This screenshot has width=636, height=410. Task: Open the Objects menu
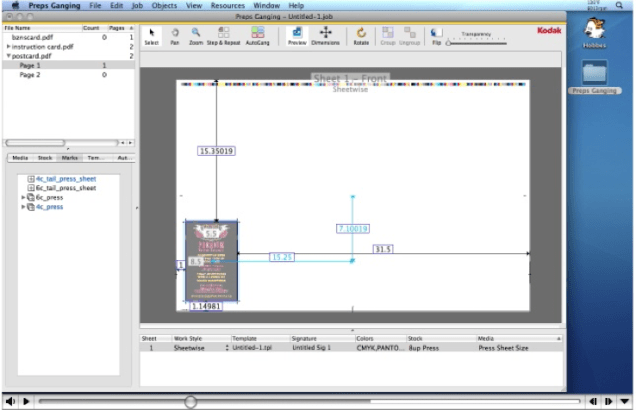point(164,6)
